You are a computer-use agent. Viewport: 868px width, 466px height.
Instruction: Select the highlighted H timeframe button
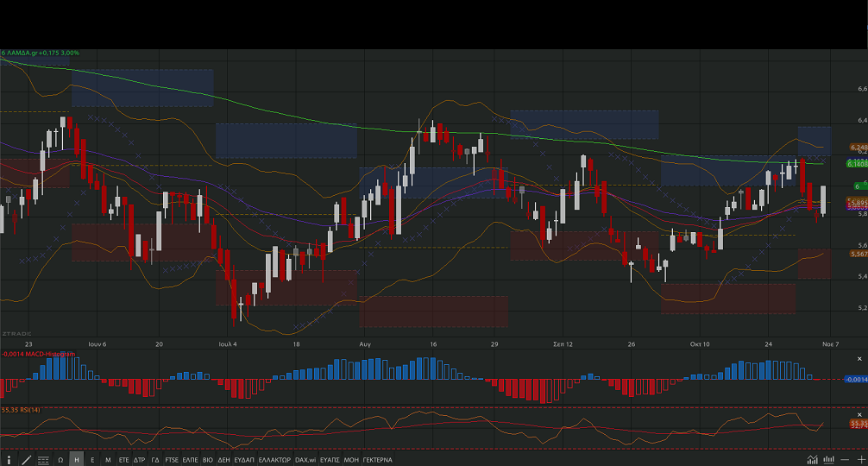tap(77, 459)
